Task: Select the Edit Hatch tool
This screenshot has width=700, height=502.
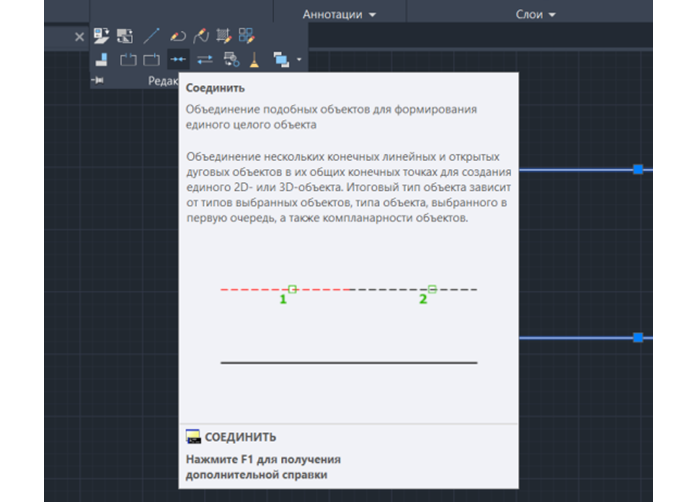Action: point(224,36)
